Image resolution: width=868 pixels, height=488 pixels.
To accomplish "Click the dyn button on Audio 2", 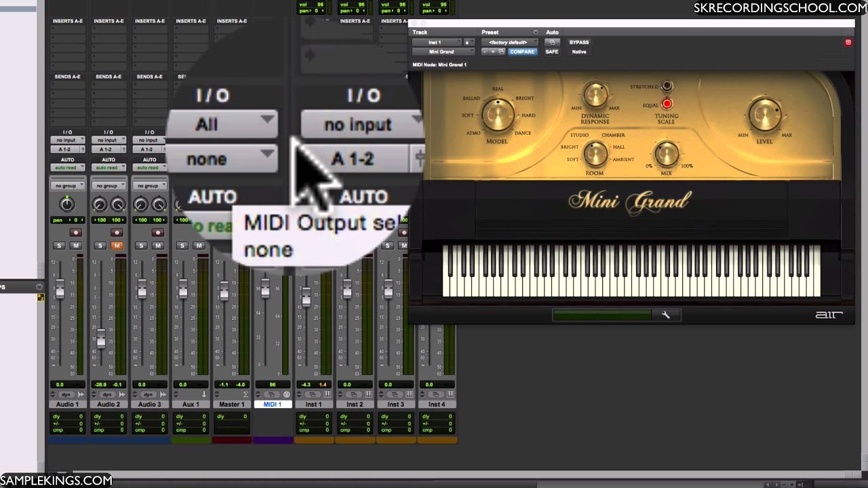I will click(x=106, y=394).
